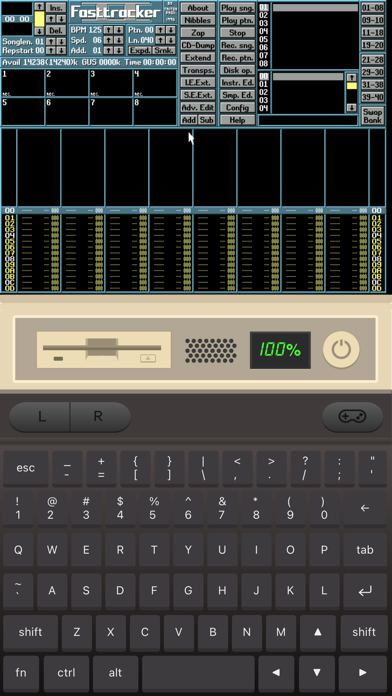Increase Songlen. with up arrow
392x696 pixels.
click(51, 41)
